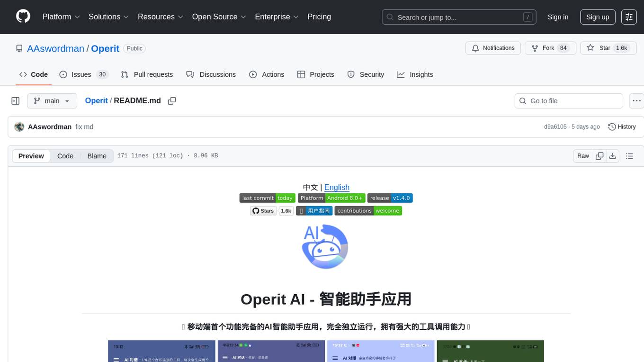
Task: Open the AAswordman commit author link
Action: 50,127
